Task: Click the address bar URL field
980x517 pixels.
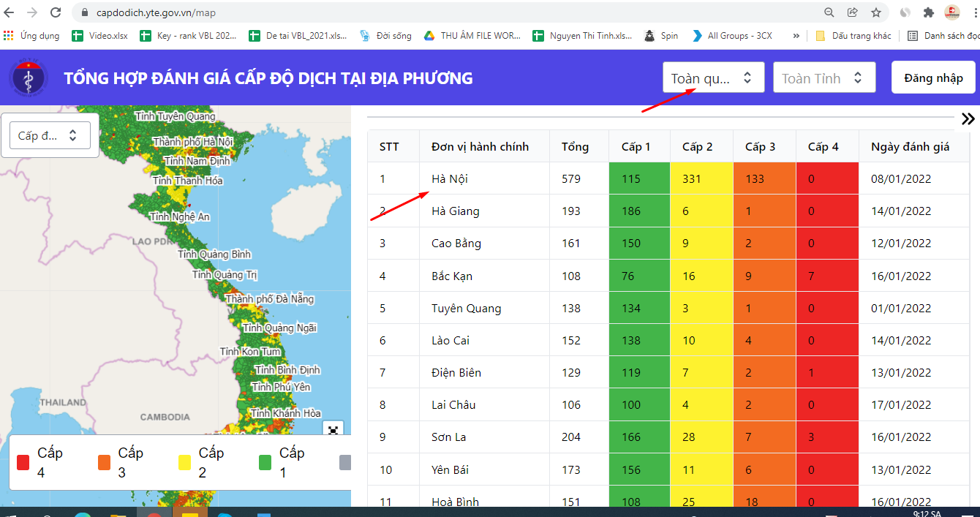Action: [x=439, y=12]
